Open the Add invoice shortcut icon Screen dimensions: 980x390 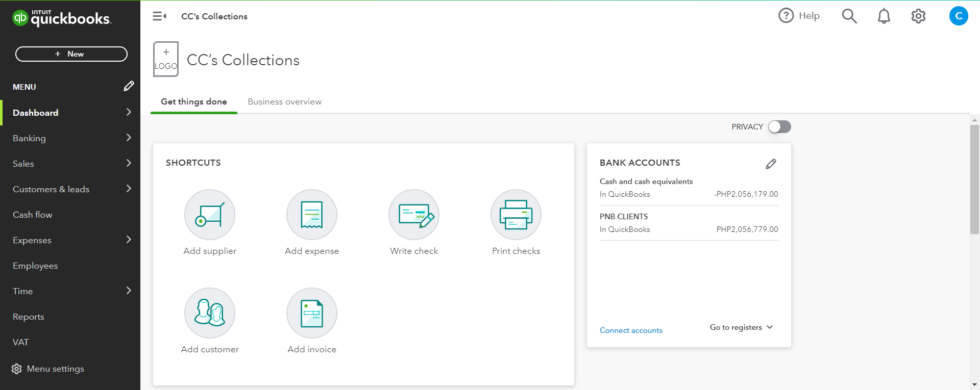click(x=312, y=313)
